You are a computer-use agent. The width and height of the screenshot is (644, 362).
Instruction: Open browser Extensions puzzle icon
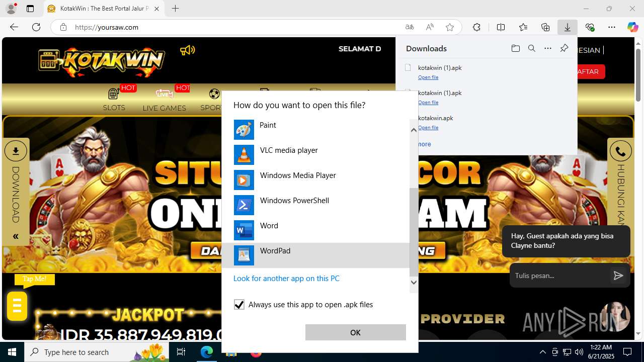pos(476,27)
